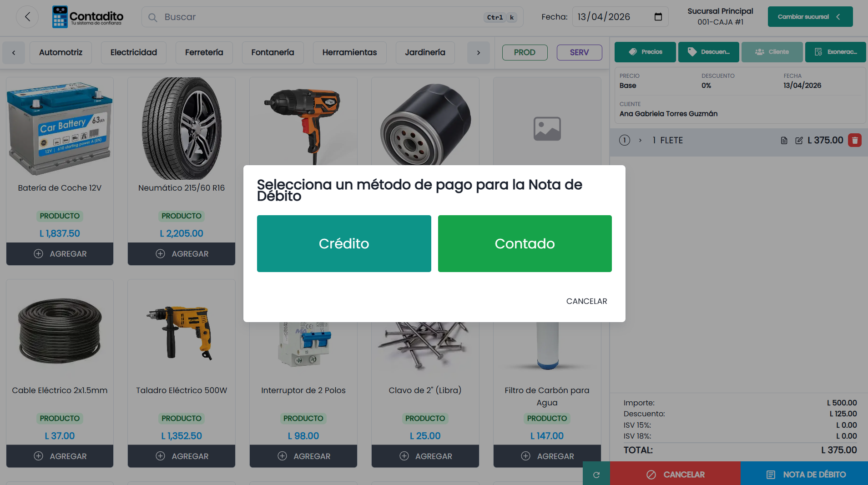This screenshot has height=485, width=868.
Task: Open the black cable coil image
Action: coord(60,331)
